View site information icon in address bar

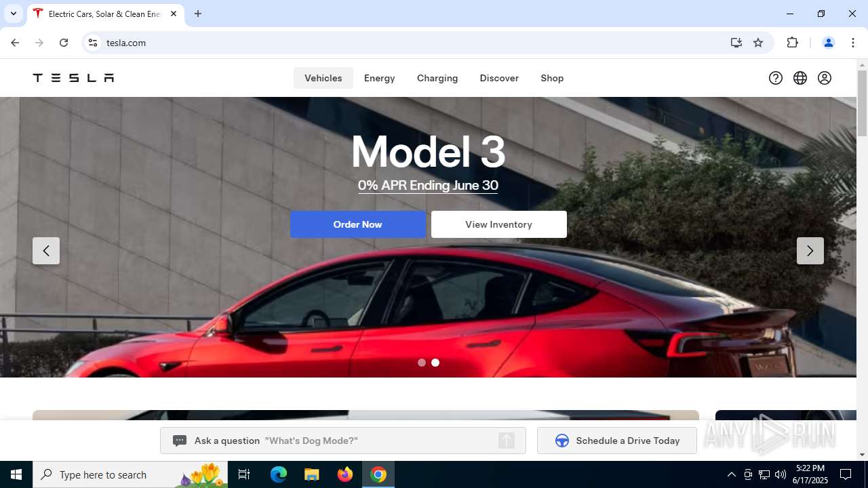(x=94, y=43)
